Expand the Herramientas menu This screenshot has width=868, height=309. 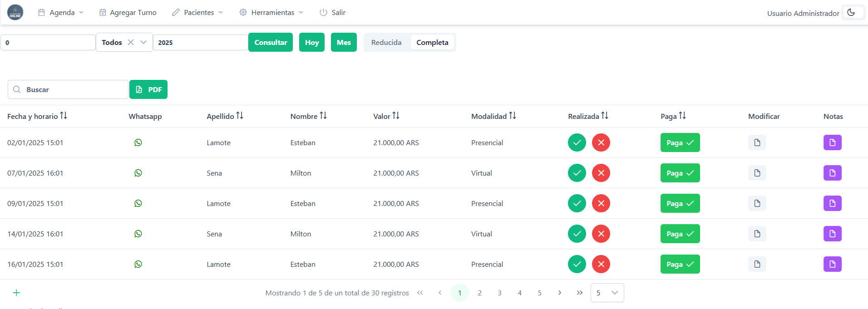coord(271,13)
